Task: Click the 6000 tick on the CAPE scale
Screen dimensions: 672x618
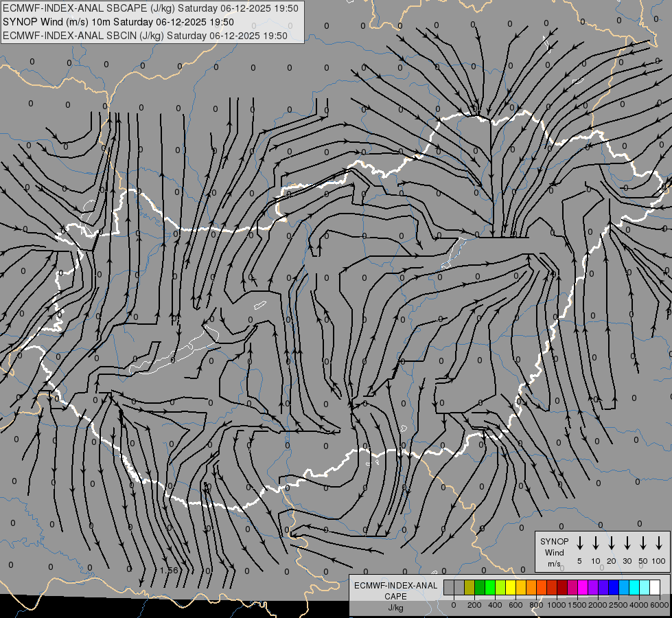Action: 660,605
